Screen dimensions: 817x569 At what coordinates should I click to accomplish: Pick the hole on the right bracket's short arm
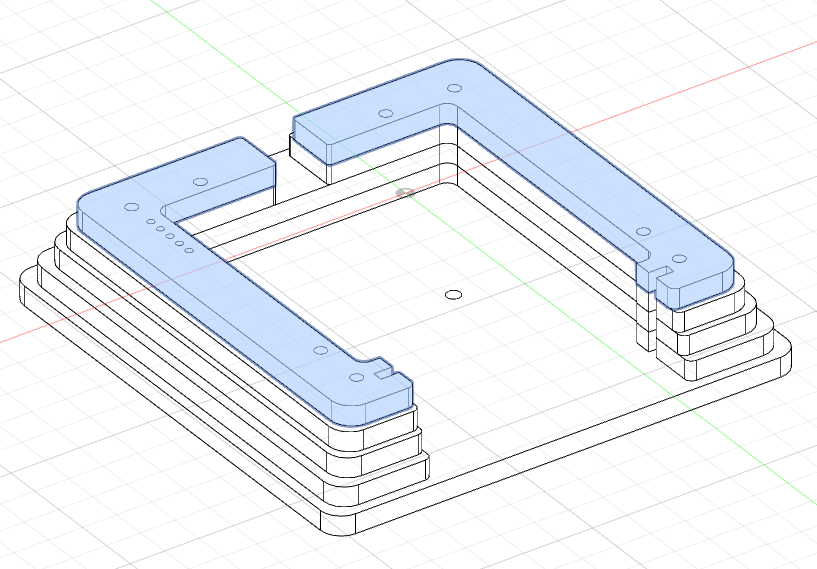(x=384, y=114)
